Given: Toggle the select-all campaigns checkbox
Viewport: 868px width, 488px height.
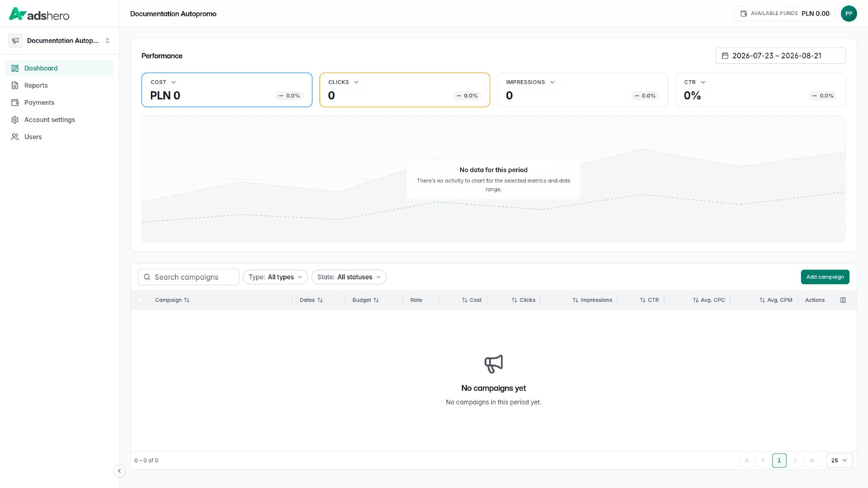Looking at the screenshot, I should click(x=140, y=300).
